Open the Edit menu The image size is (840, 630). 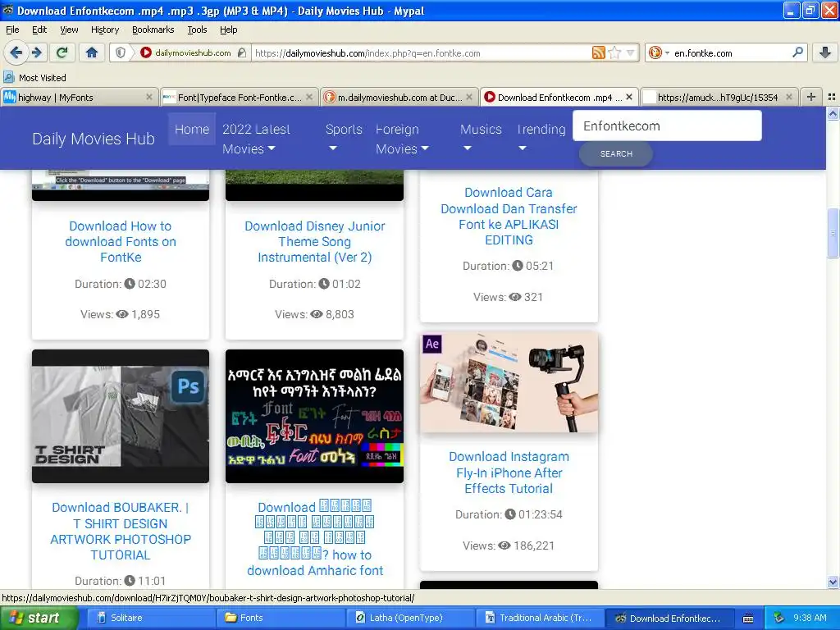pos(39,30)
